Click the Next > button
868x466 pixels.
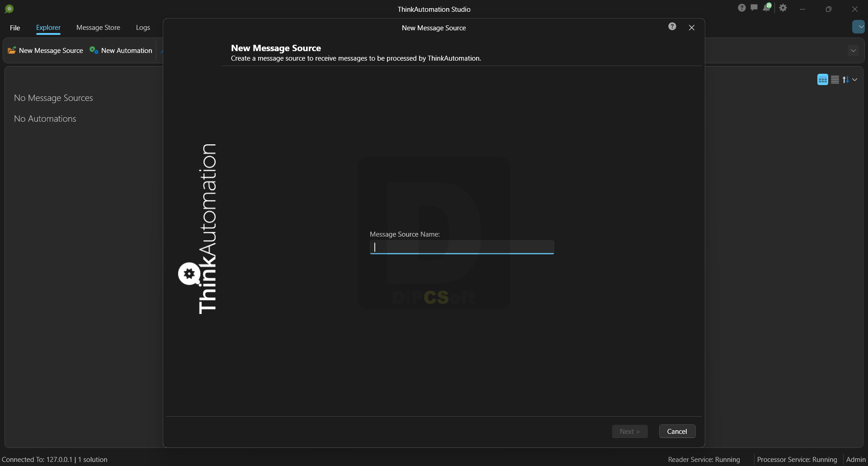pyautogui.click(x=630, y=431)
